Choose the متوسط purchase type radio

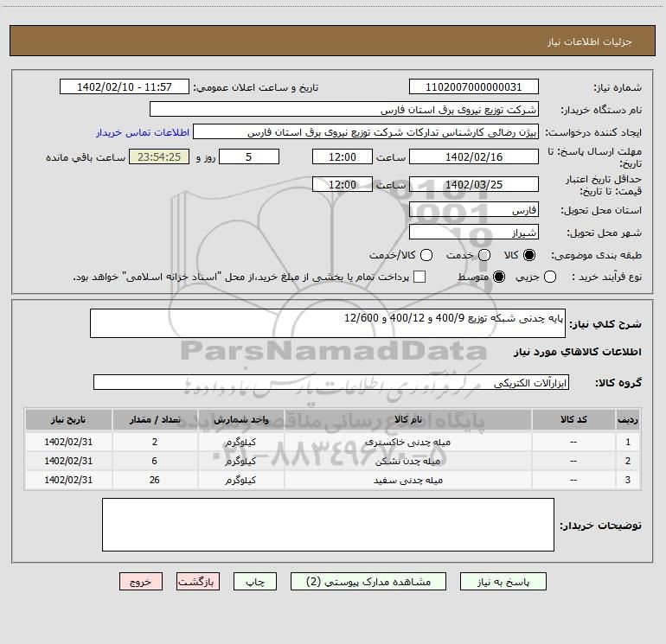[x=499, y=277]
